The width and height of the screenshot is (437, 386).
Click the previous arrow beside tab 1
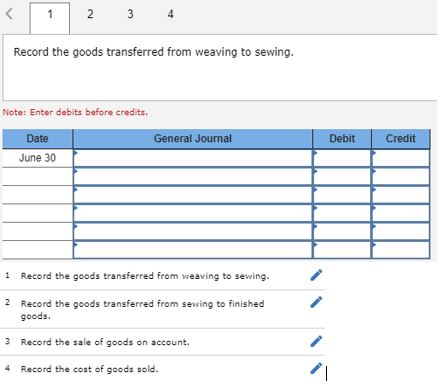[x=9, y=14]
